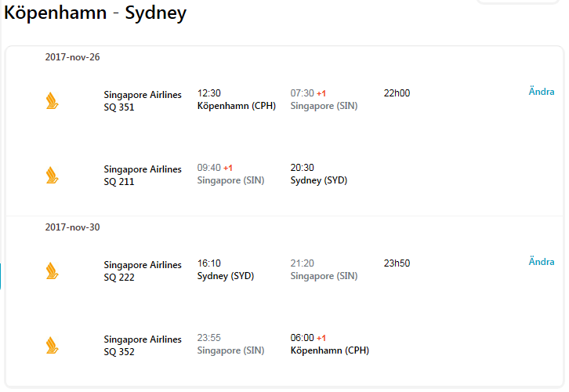Select the Köpenhamn - Sydney page heading

96,13
